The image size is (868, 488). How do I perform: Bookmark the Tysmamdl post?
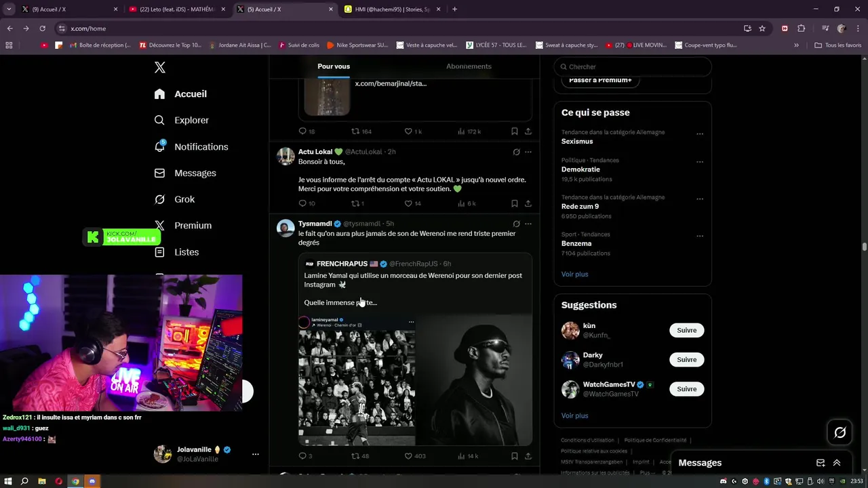pos(514,456)
